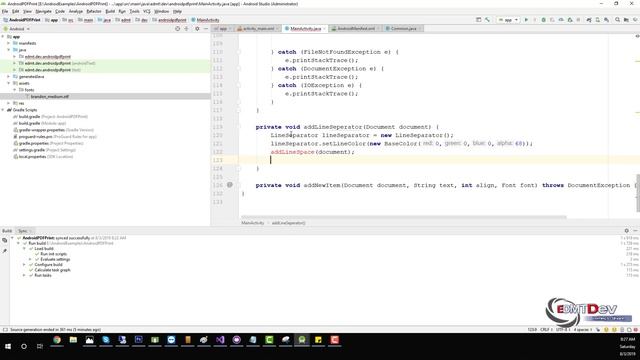
Task: Open Chrome from the taskbar
Action: (x=57, y=340)
